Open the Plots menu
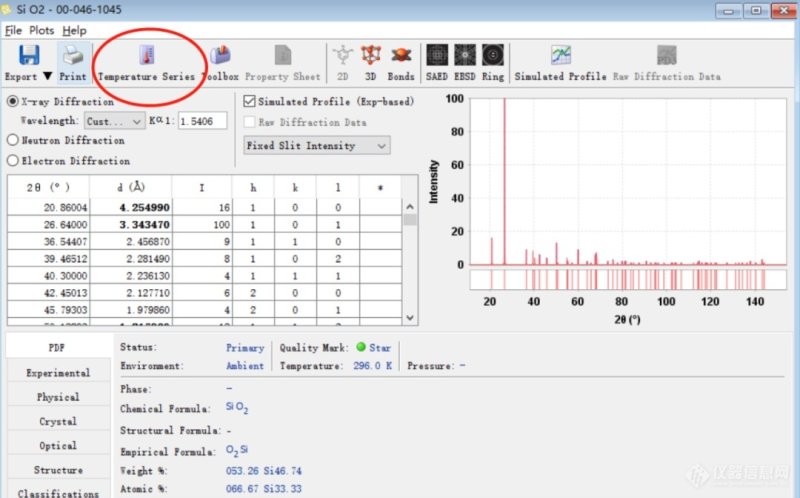800x498 pixels. [41, 31]
